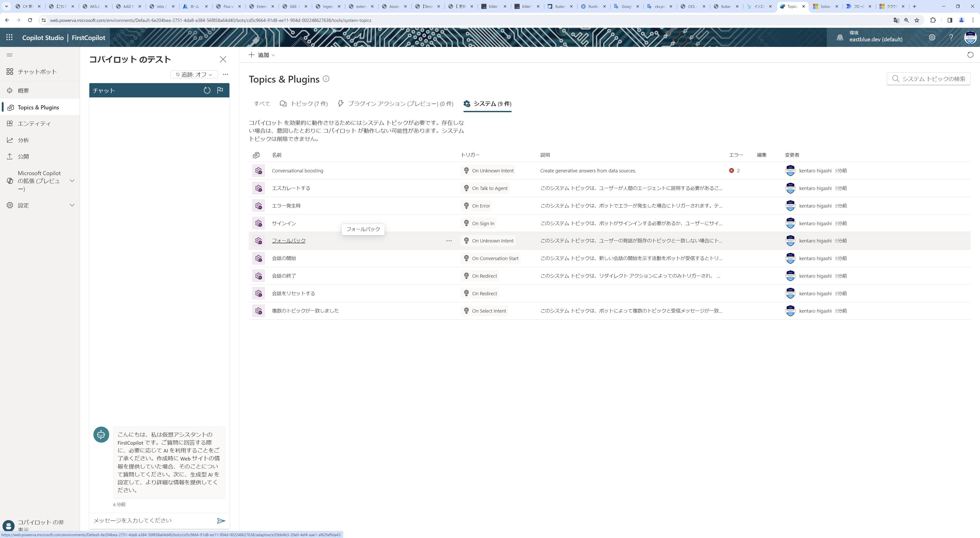Open the エスカレートする topic
The image size is (980, 538).
click(291, 188)
